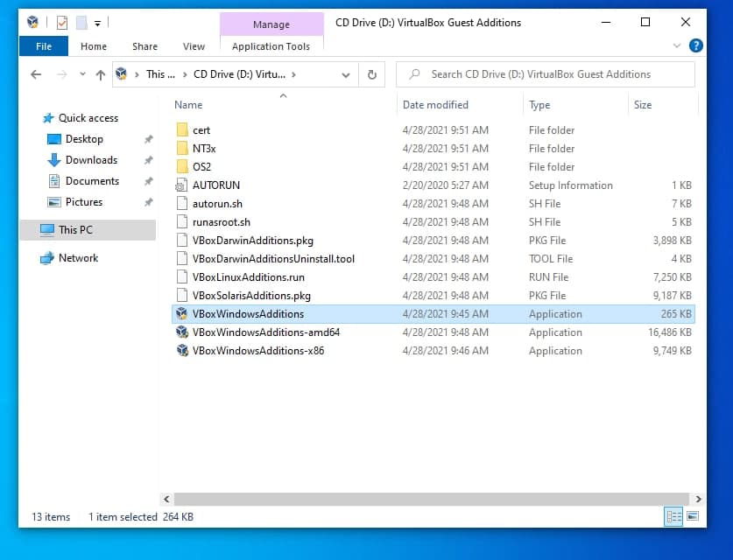Expand the ribbon with the chevron
This screenshot has height=560, width=733.
677,45
